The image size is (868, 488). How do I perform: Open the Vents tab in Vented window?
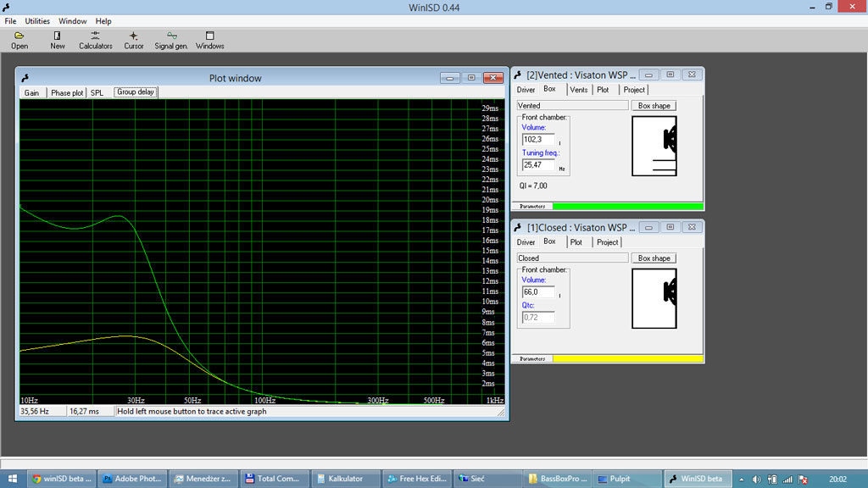pos(578,90)
